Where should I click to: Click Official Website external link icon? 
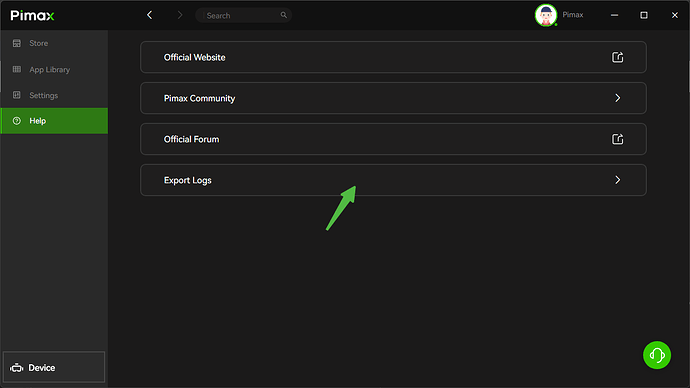617,57
